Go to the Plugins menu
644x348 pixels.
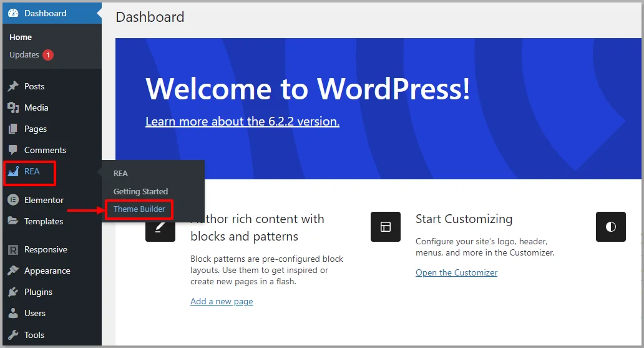52,292
